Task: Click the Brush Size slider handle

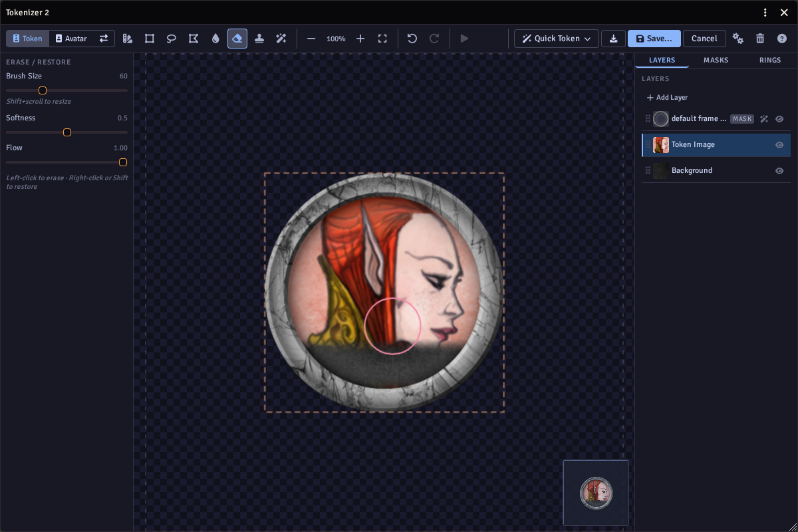Action: point(43,90)
